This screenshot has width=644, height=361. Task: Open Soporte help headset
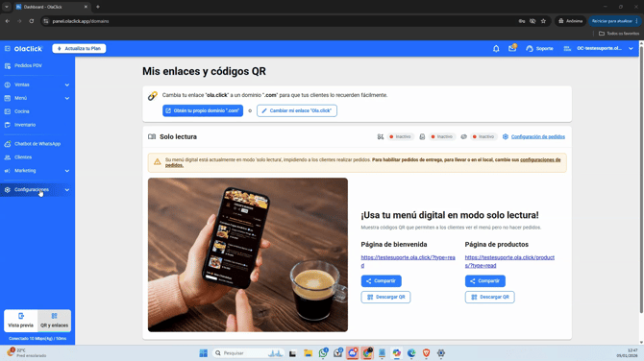[539, 48]
